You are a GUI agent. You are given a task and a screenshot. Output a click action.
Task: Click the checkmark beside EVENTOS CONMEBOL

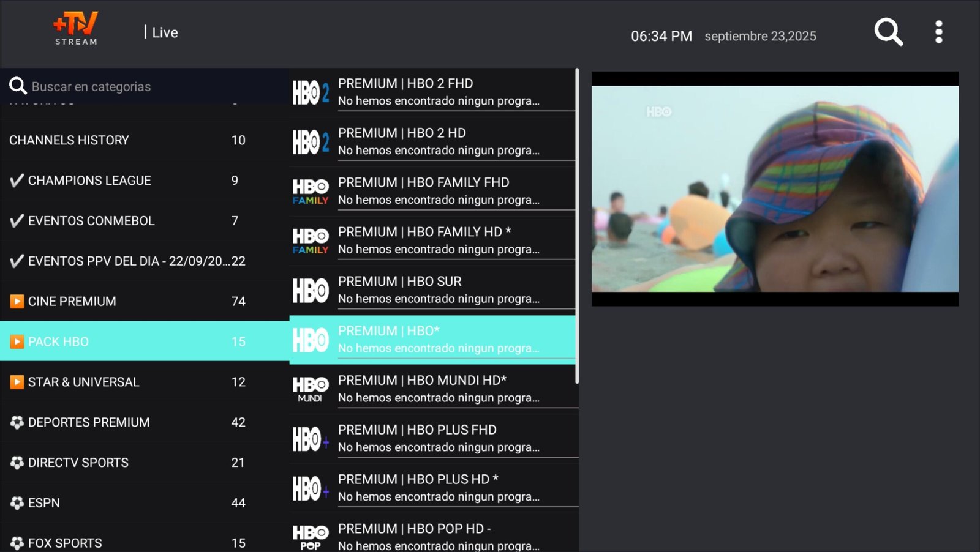[17, 221]
